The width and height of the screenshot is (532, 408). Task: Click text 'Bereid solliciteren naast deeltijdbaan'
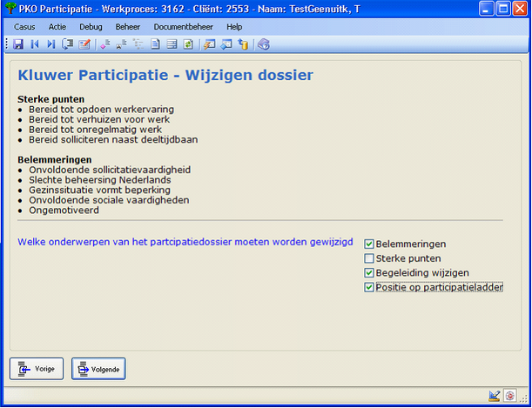[x=113, y=139]
